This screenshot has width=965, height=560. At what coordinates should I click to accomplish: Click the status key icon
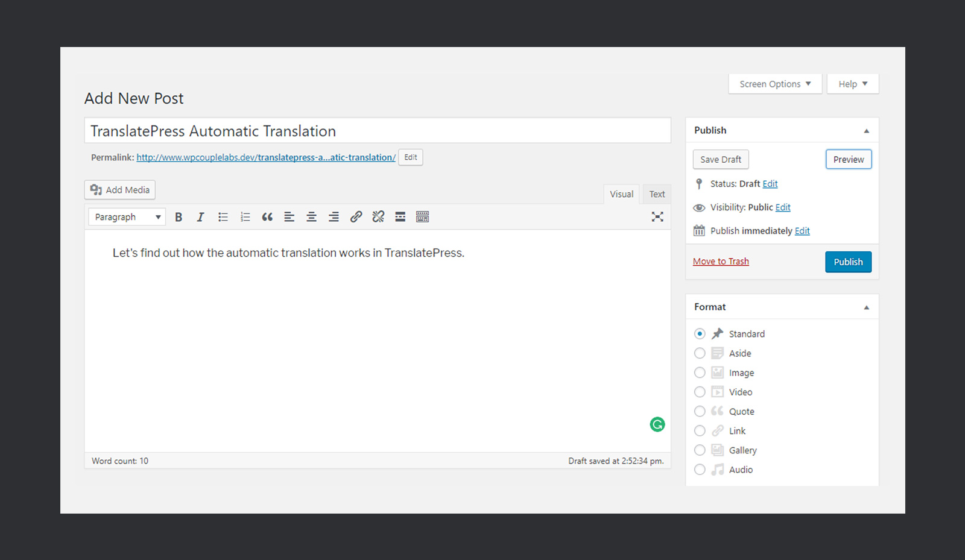click(x=699, y=184)
